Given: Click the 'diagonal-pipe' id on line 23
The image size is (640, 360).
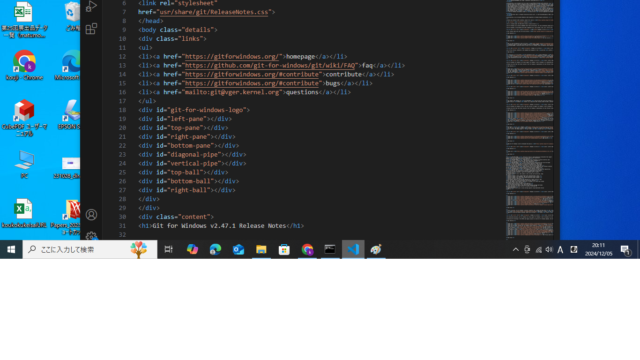Looking at the screenshot, I should (194, 154).
